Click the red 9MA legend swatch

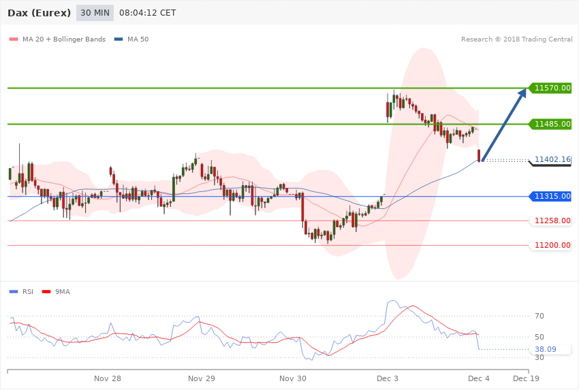pos(46,292)
